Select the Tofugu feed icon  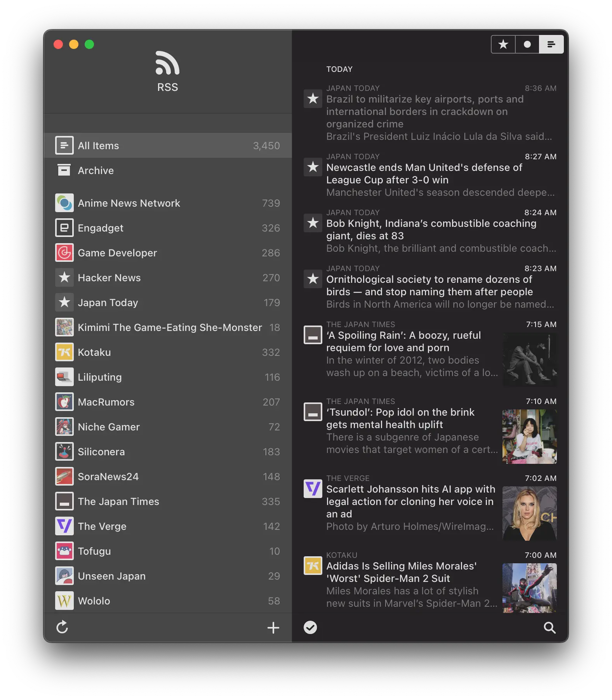point(64,551)
